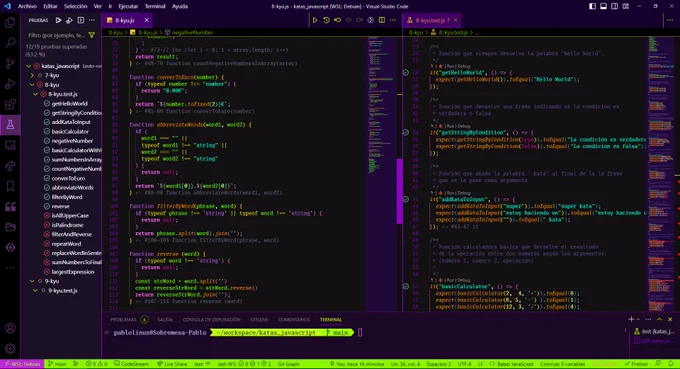The image size is (680, 369).
Task: Switch to the GitLens panel tab
Action: 259,320
